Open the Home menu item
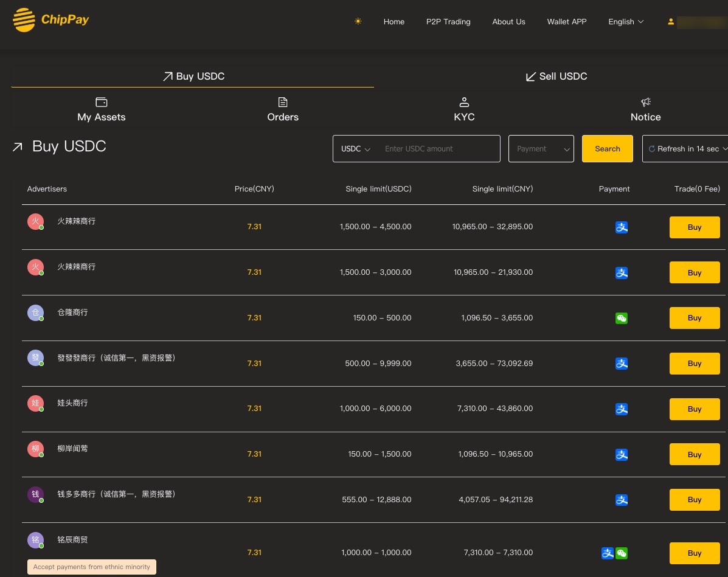 point(393,22)
